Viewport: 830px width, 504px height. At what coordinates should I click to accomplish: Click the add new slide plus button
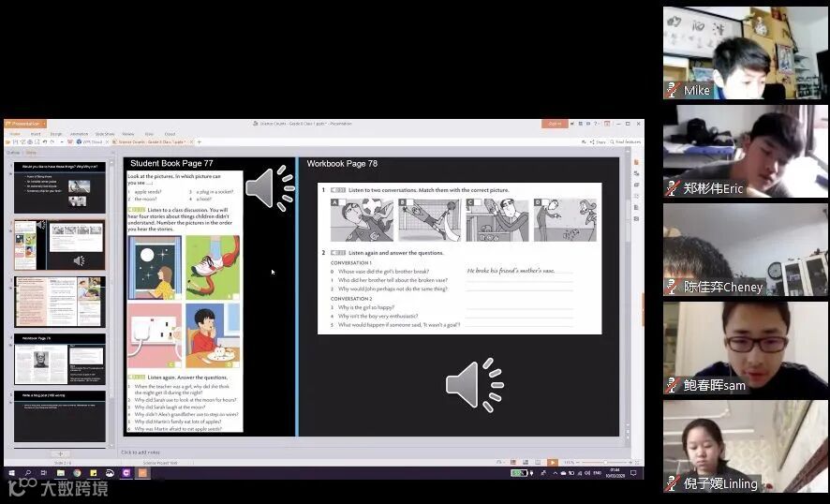(x=60, y=453)
